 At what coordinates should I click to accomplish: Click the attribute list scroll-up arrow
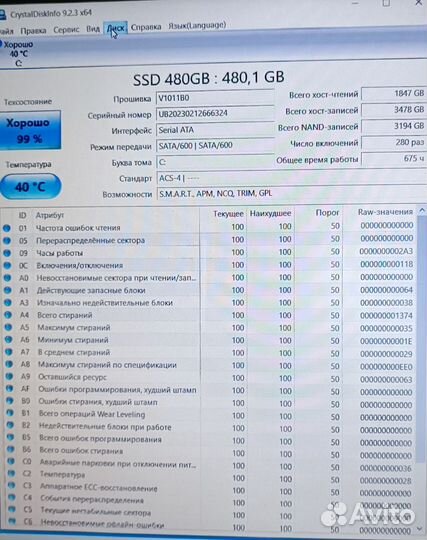(422, 210)
